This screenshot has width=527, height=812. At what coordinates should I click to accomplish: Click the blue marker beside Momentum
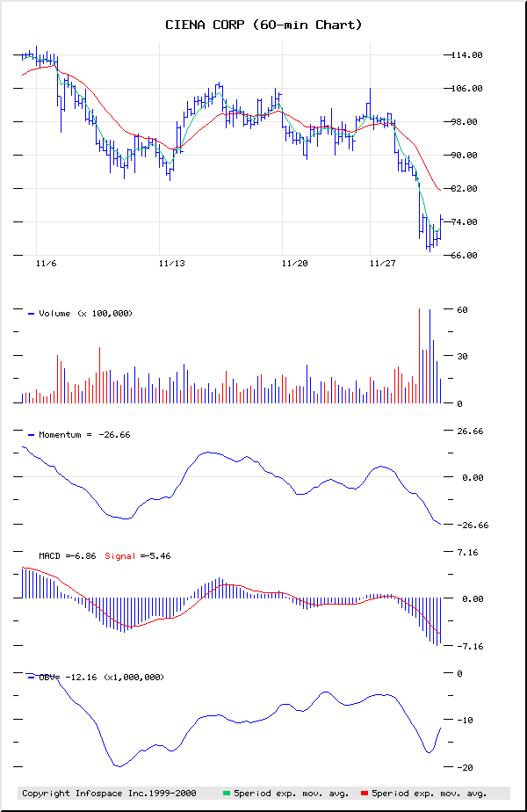[x=31, y=435]
